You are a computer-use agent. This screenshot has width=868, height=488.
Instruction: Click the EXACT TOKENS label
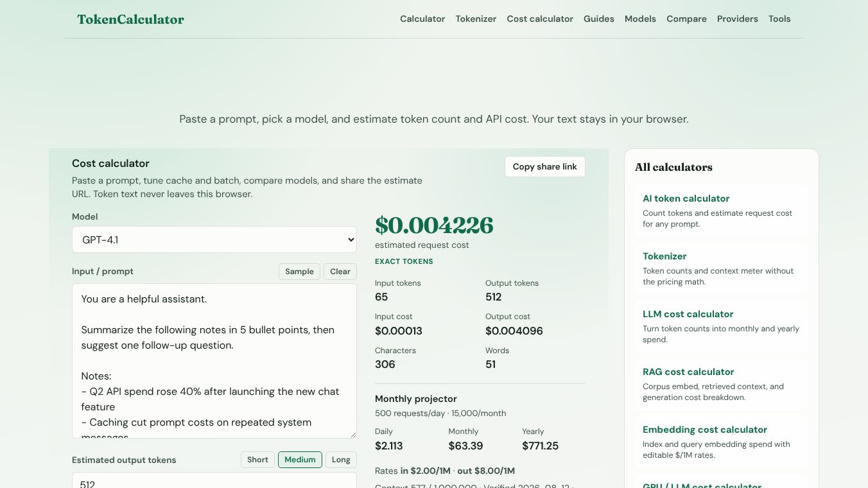(404, 261)
